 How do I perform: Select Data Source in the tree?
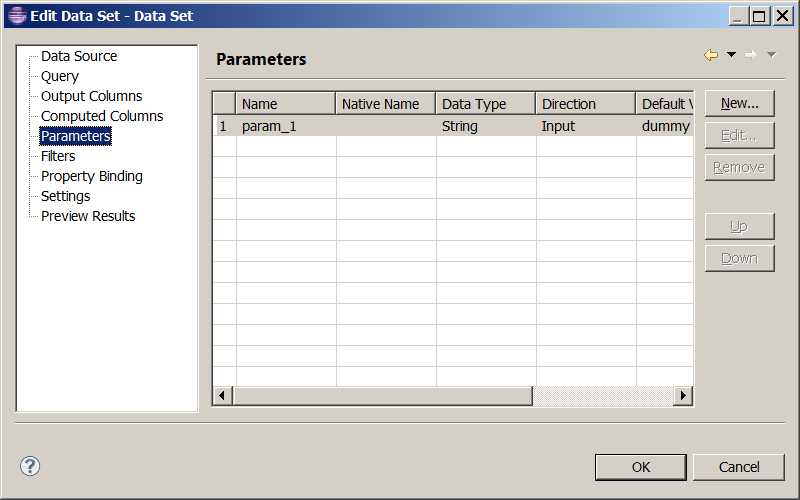pos(79,56)
